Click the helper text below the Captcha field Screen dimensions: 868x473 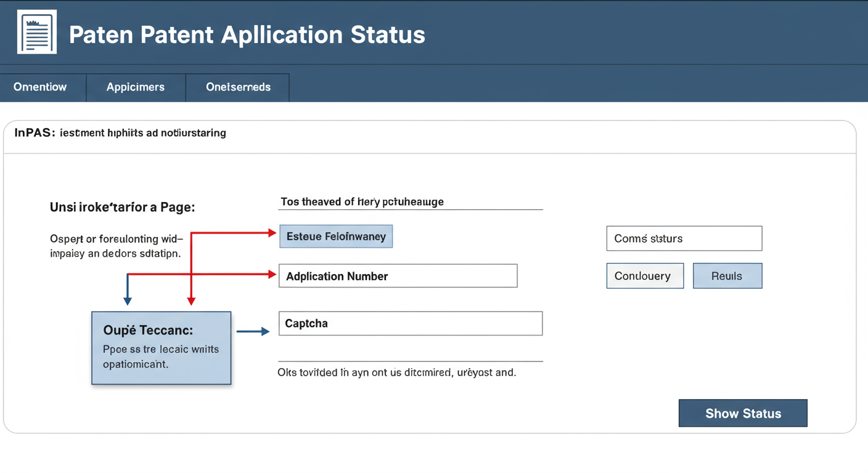tap(395, 372)
